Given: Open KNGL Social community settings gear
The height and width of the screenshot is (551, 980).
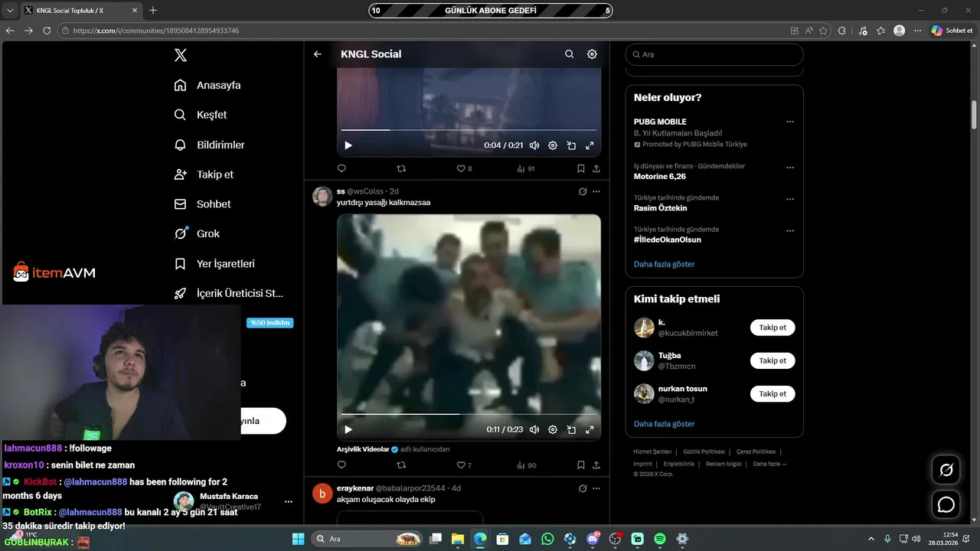Looking at the screenshot, I should point(592,54).
